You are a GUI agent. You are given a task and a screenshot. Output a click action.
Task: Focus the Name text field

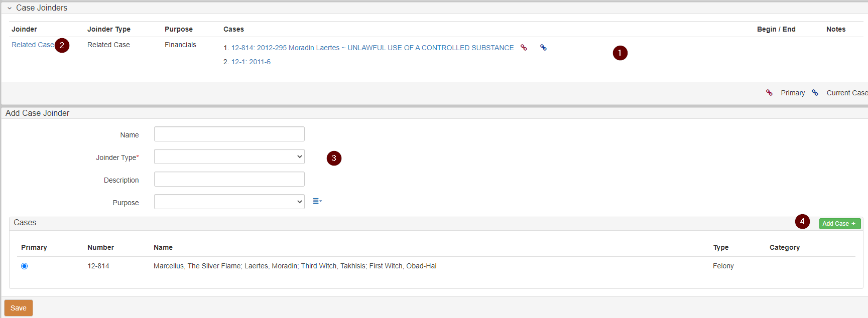point(229,134)
